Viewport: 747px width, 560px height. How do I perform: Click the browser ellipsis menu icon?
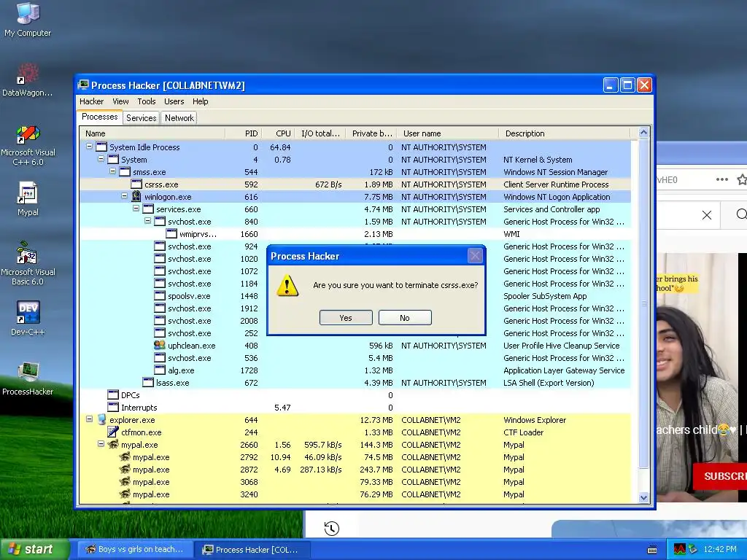[x=722, y=179]
